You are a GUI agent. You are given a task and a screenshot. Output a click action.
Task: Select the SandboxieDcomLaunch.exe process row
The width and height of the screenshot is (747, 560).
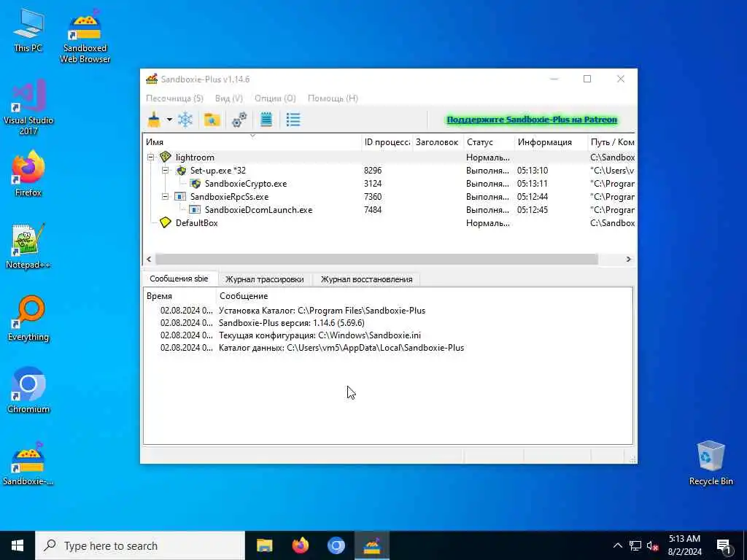pos(390,209)
